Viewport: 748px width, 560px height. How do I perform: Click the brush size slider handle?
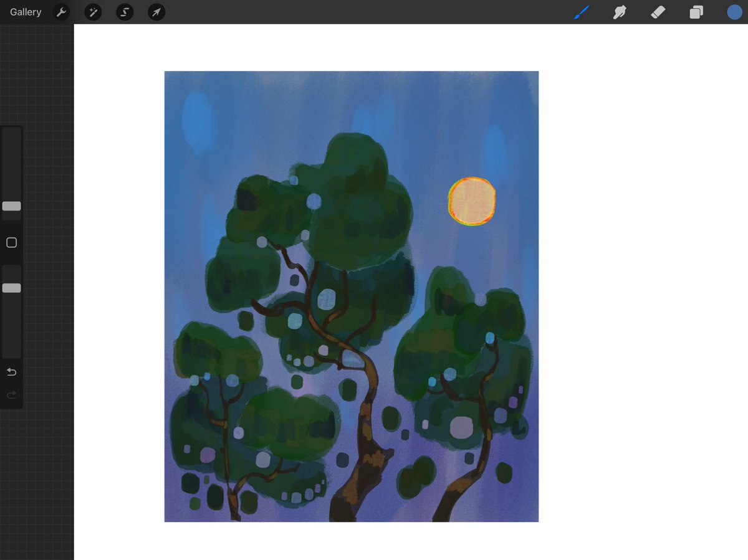[x=11, y=206]
